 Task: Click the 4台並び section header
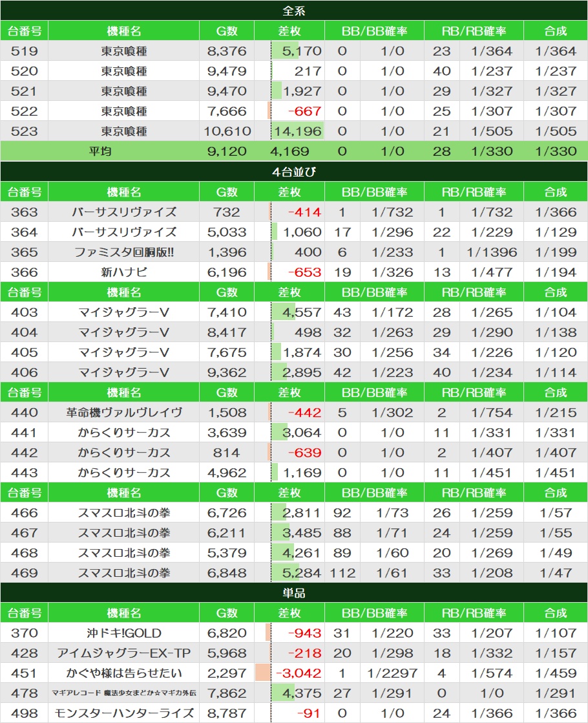294,171
